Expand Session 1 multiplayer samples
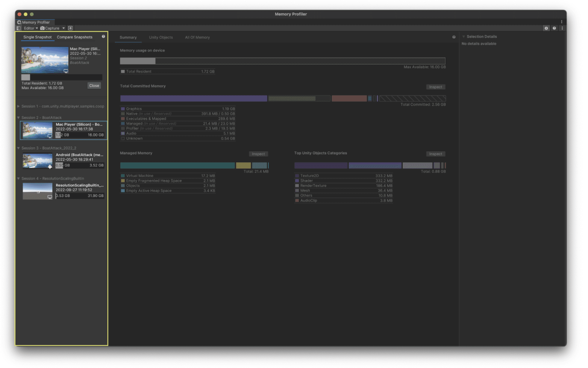This screenshot has height=368, width=588. click(x=18, y=106)
